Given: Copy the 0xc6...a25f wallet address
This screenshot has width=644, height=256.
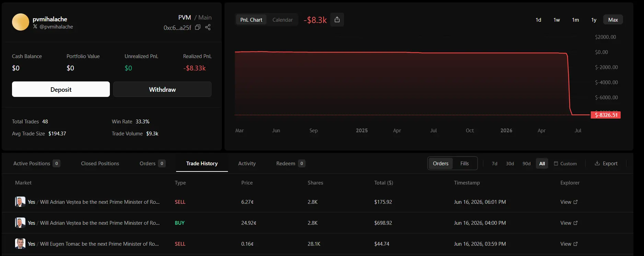Looking at the screenshot, I should (x=198, y=27).
